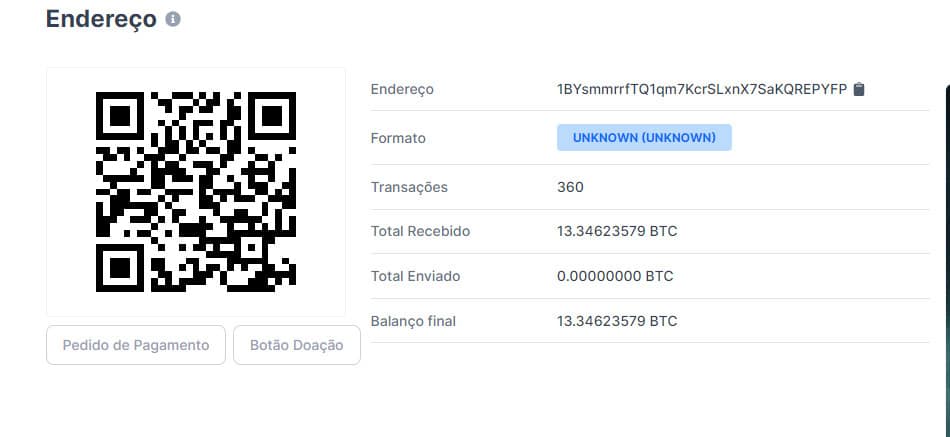The height and width of the screenshot is (437, 950).
Task: Click the Transações row label
Action: point(410,187)
